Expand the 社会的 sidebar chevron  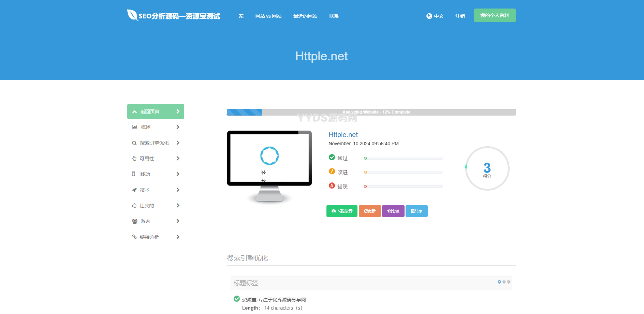coord(178,206)
